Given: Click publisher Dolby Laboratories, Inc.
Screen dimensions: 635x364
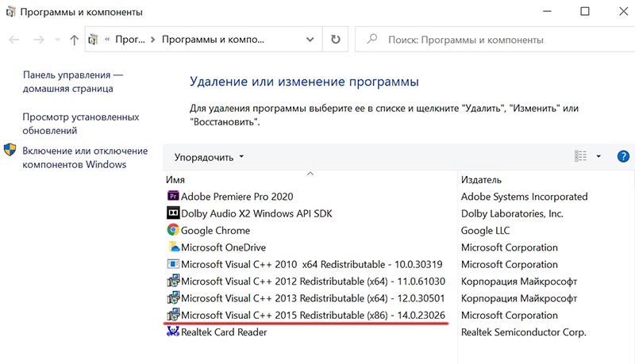Looking at the screenshot, I should pyautogui.click(x=512, y=213).
